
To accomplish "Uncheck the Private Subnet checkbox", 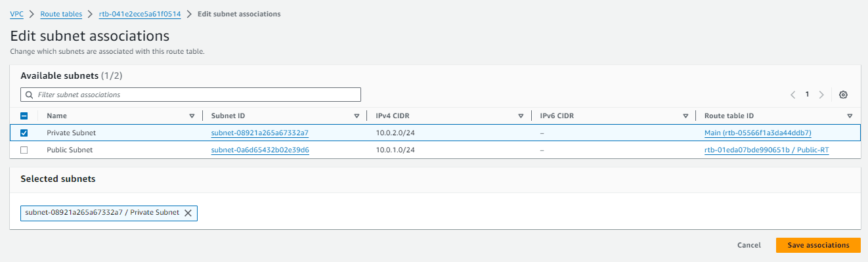I will coord(24,133).
